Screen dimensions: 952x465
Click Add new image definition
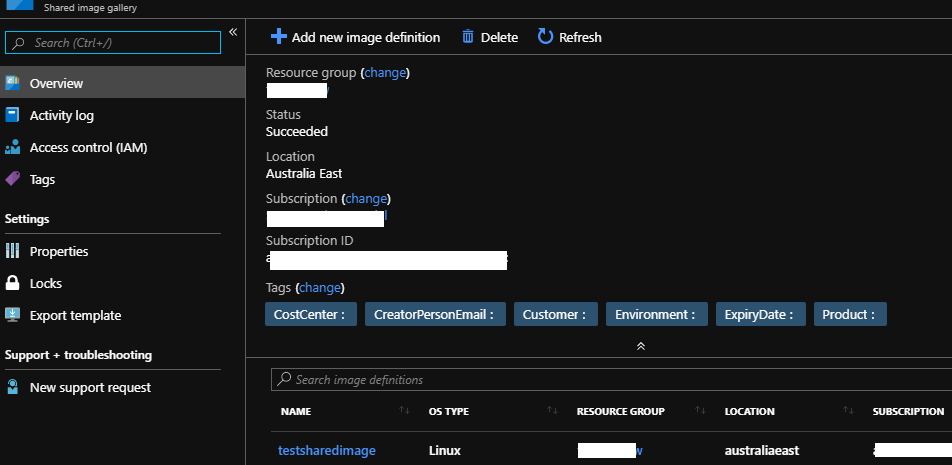tap(356, 37)
